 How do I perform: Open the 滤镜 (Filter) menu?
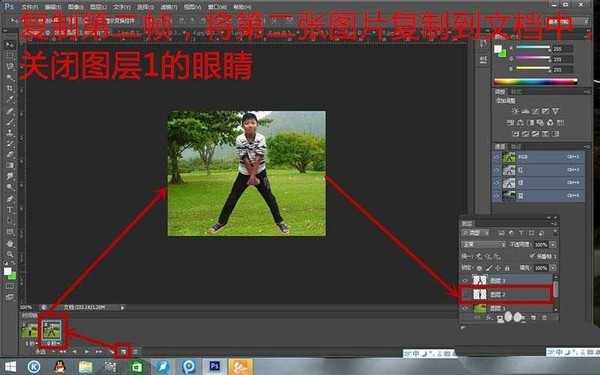[x=168, y=7]
